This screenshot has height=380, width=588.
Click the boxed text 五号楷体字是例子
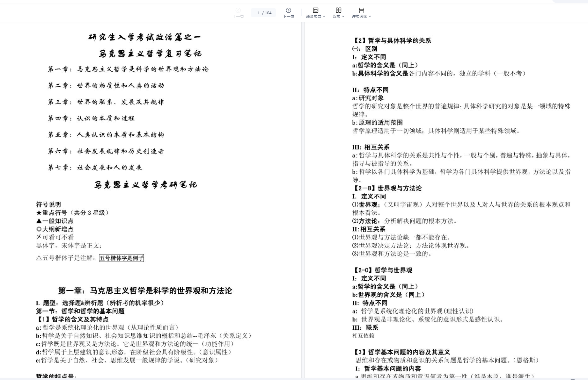coord(121,258)
